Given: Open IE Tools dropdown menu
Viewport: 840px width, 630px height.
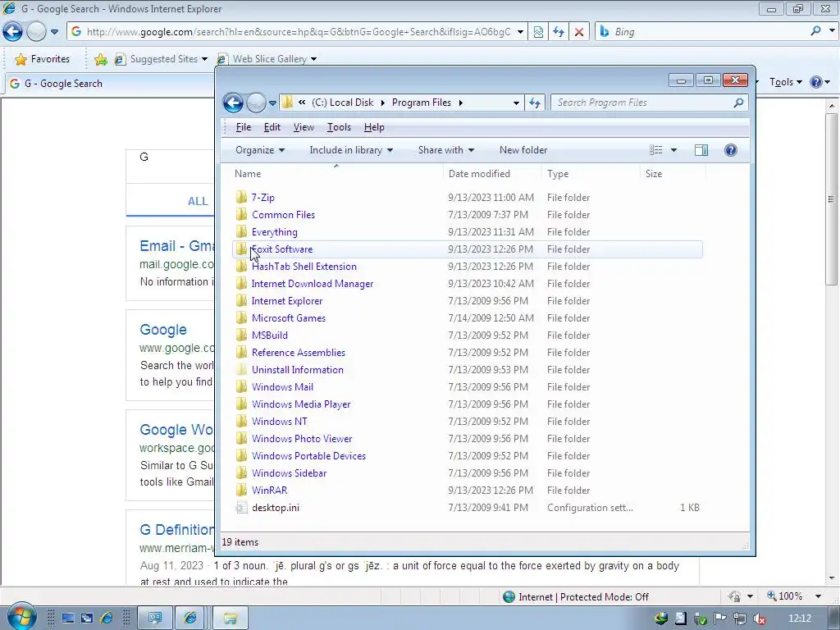Looking at the screenshot, I should 785,82.
